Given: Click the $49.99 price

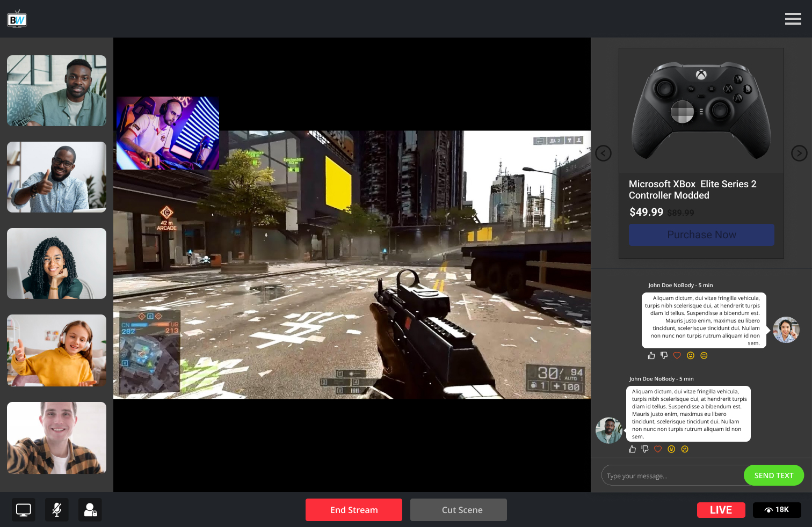Looking at the screenshot, I should click(x=646, y=212).
